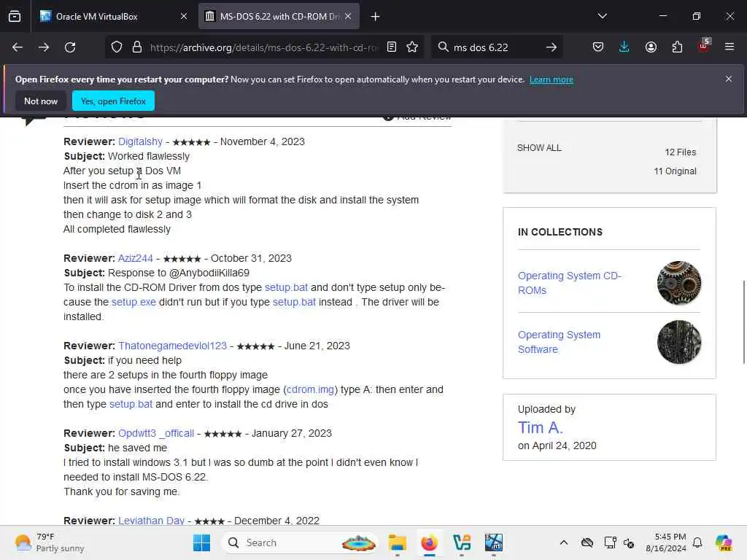Close the Oracle VM VirtualBox tab
This screenshot has width=747, height=560.
click(x=184, y=16)
